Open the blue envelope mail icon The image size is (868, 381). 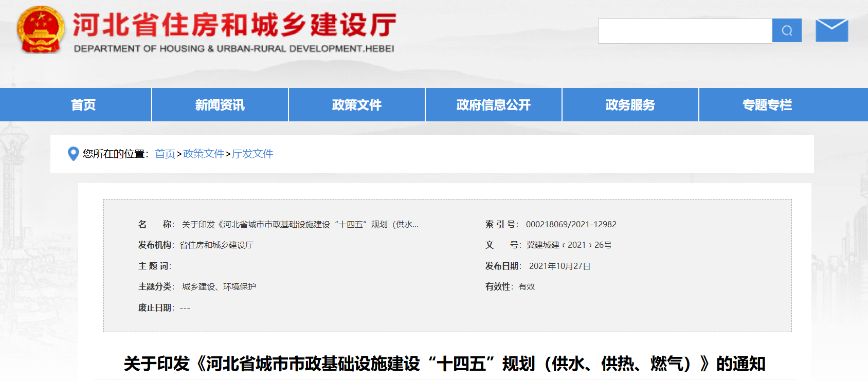coord(831,31)
